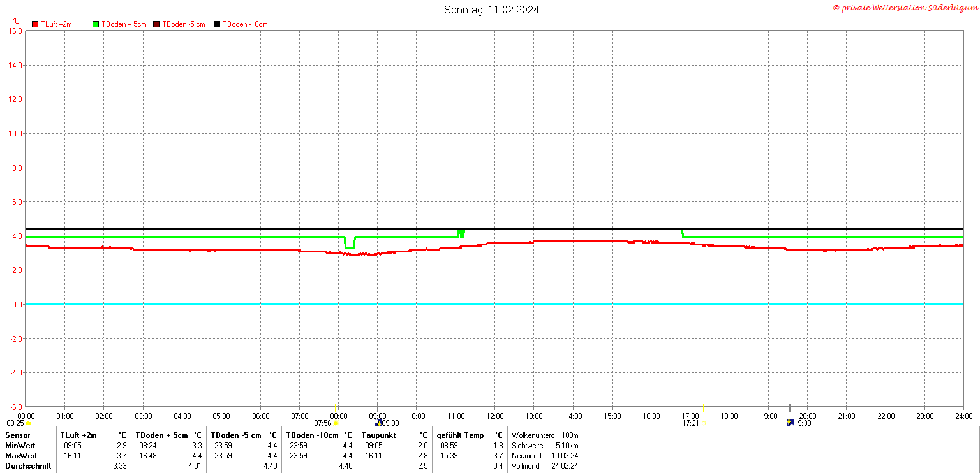
Task: Click the Vollmond date 24.02.24
Action: [x=564, y=466]
